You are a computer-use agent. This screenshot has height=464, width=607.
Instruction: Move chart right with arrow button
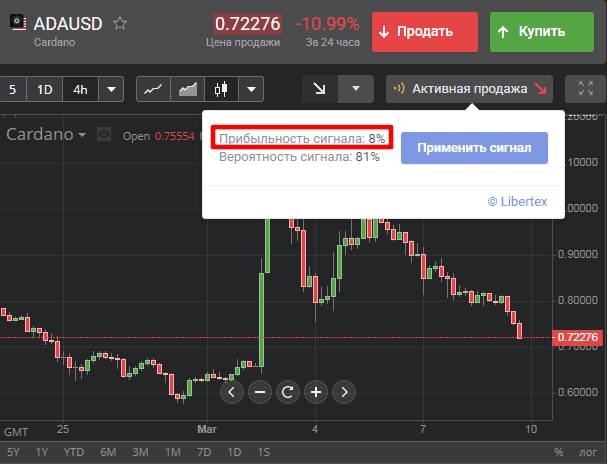click(x=344, y=392)
